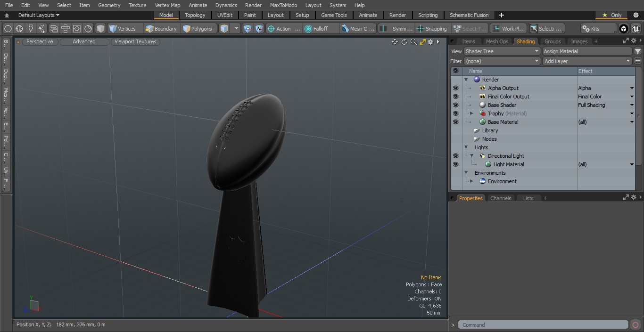Switch to the Items tab
644x332 pixels.
[x=469, y=41]
